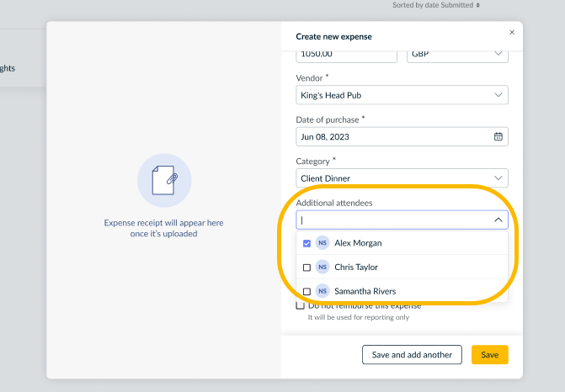Uncheck the Alex Morgan checkbox
Image resolution: width=565 pixels, height=392 pixels.
coord(306,243)
